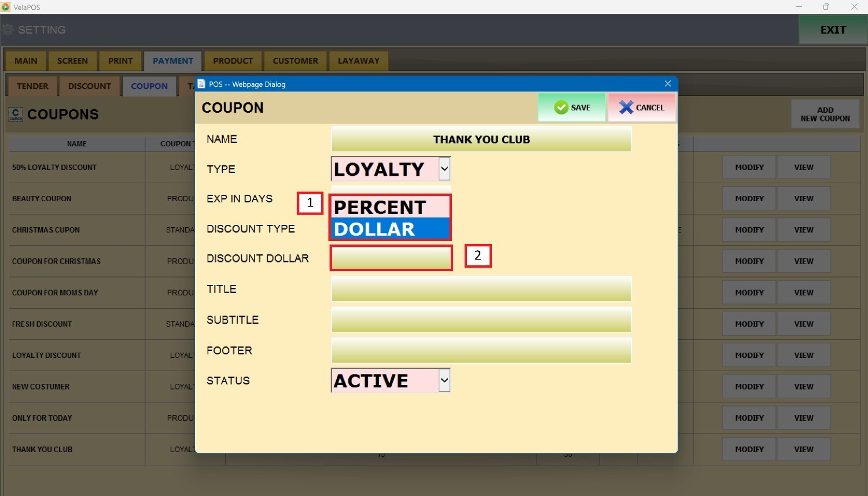Click VIEW for the THANK YOU CLUB row
The image size is (868, 496).
click(803, 449)
